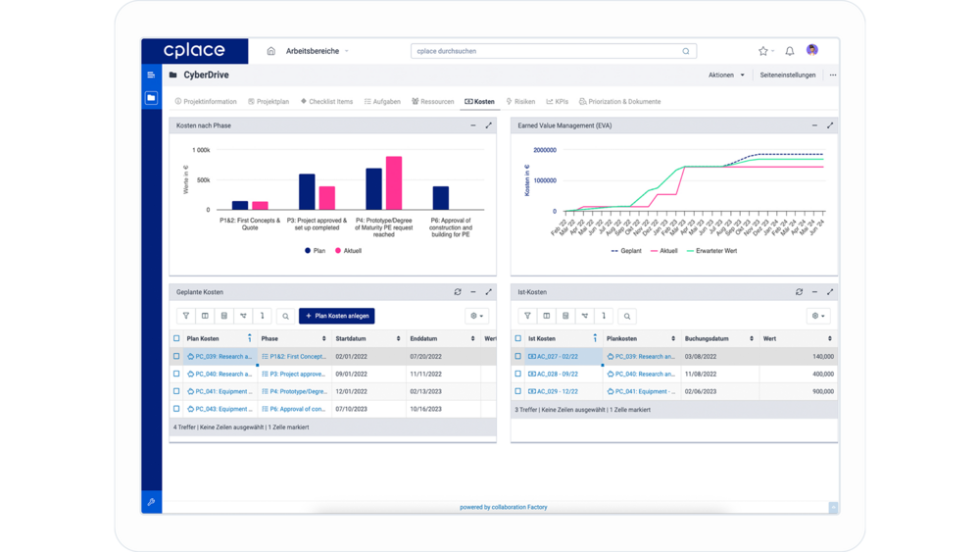Click the favorites star icon
The height and width of the screenshot is (552, 980).
(x=763, y=51)
